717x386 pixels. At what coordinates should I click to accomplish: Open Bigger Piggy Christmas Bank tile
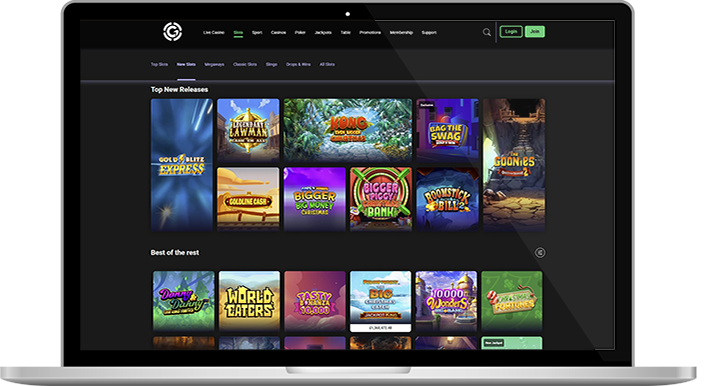(381, 199)
